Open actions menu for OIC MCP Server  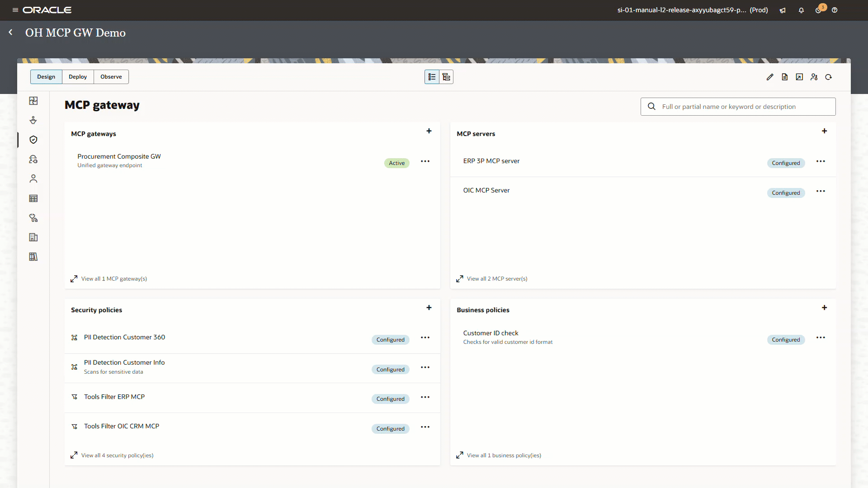(x=821, y=191)
